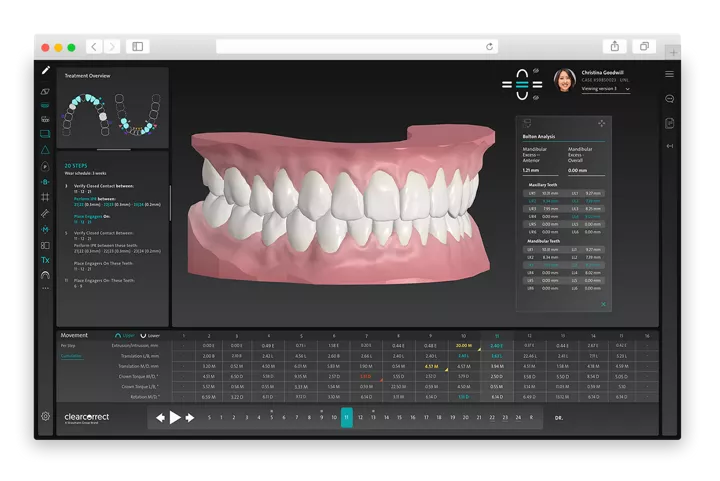Jump to step 20 in the timeline
The width and height of the screenshot is (720, 481).
point(465,417)
